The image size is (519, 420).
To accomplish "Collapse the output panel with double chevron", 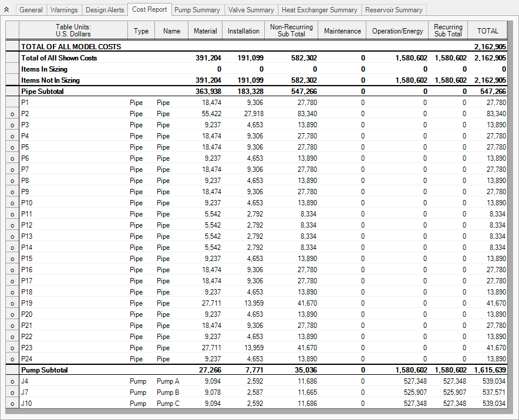I will tap(6, 10).
